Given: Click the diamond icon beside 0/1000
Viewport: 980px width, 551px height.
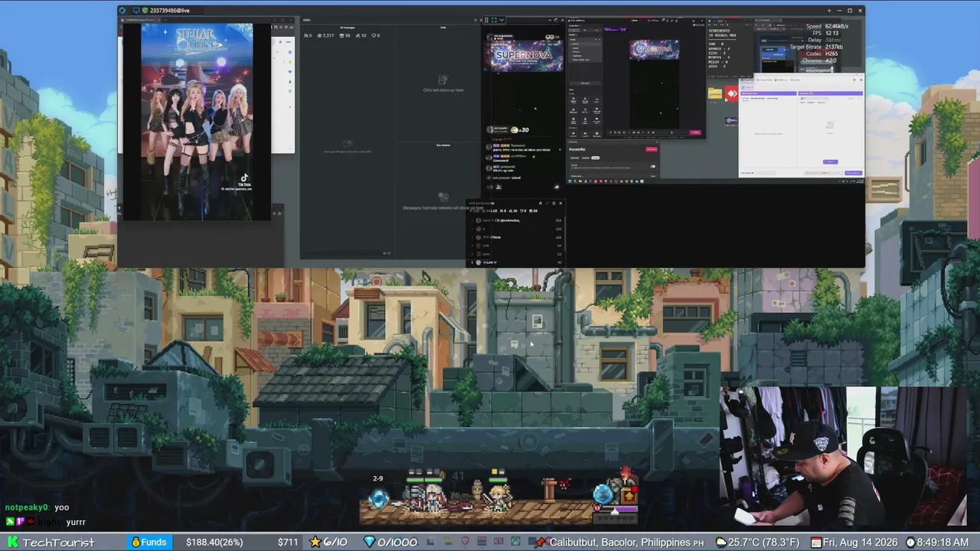Looking at the screenshot, I should tap(369, 542).
